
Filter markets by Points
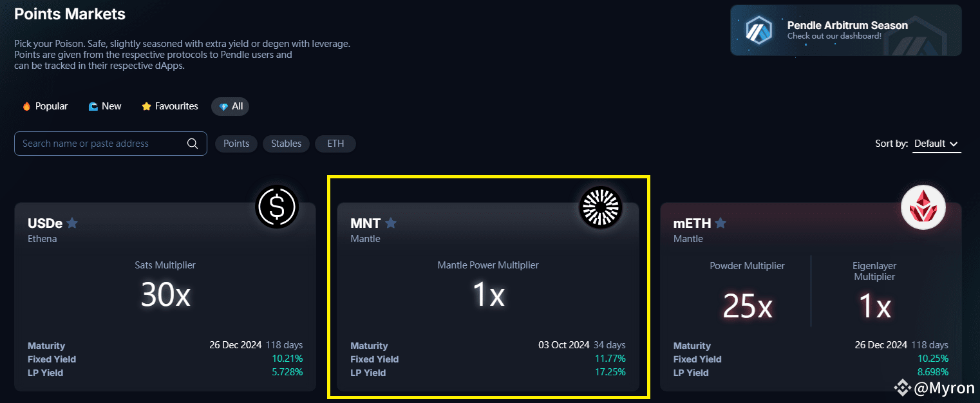(236, 144)
